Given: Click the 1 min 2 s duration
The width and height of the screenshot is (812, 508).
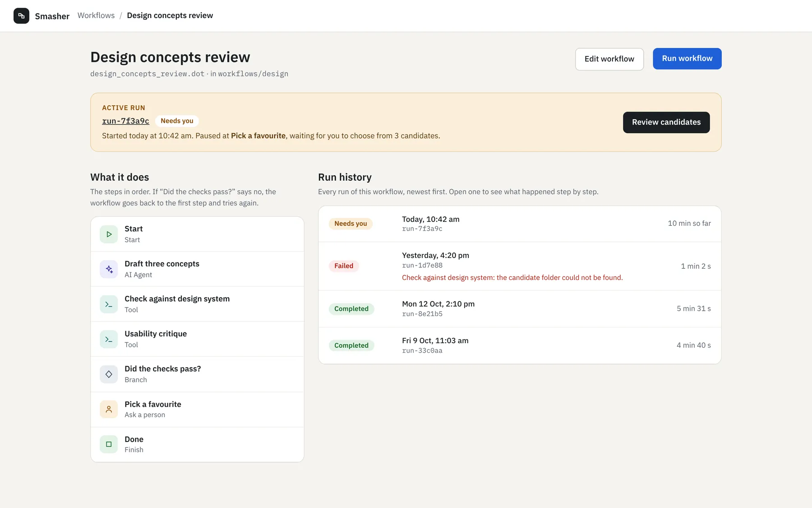Looking at the screenshot, I should [696, 266].
